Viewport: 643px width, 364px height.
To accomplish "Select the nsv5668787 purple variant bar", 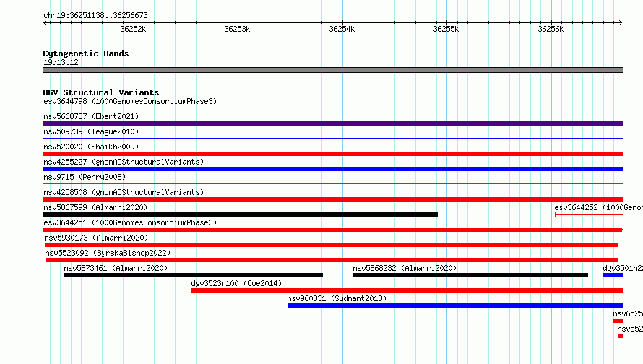I will click(332, 123).
